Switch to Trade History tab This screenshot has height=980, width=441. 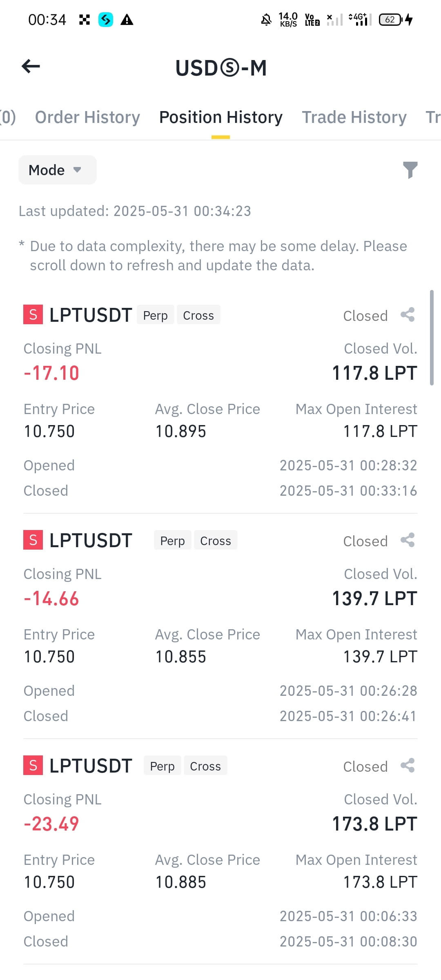click(x=354, y=117)
